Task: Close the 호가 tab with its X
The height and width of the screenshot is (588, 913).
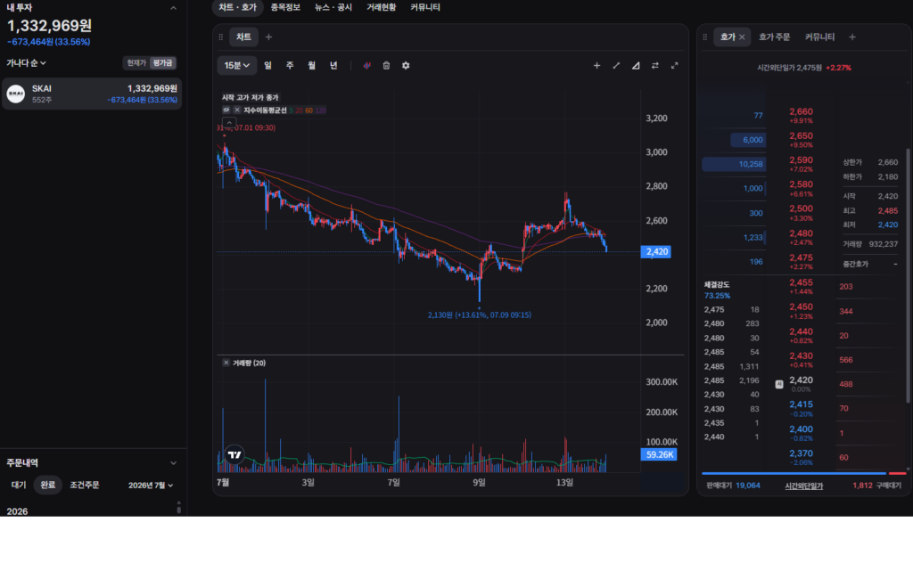Action: [742, 37]
